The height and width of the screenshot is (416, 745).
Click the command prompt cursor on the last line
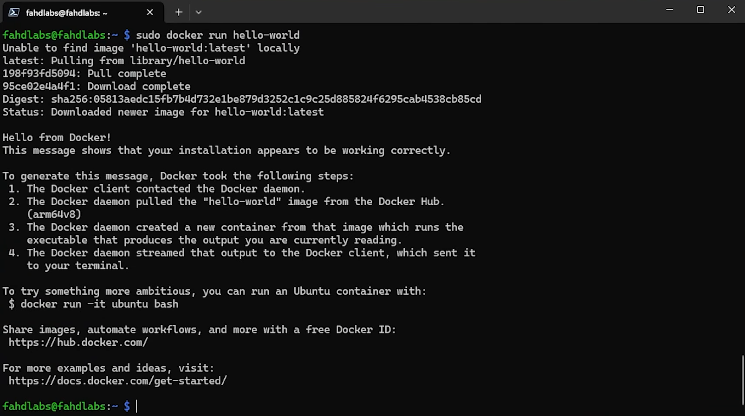137,407
